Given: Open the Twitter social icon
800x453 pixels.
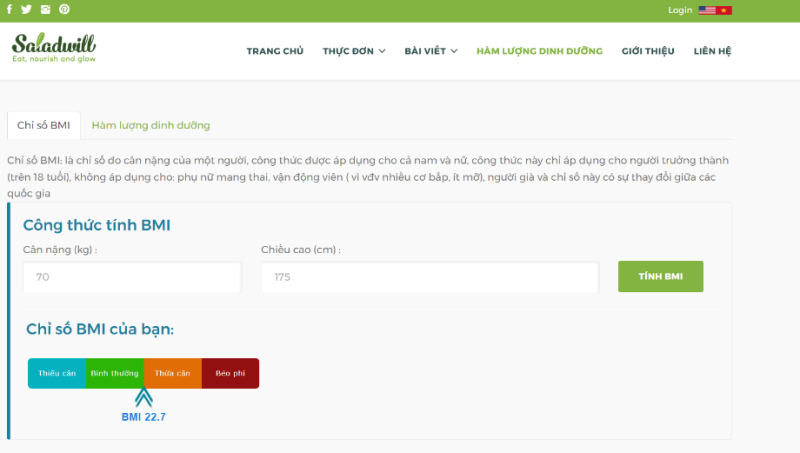Looking at the screenshot, I should pos(26,10).
